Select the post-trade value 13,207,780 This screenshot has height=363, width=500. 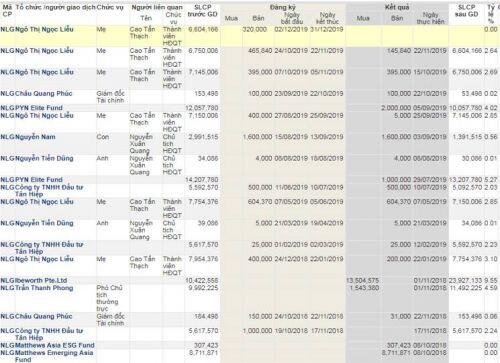[x=465, y=179]
